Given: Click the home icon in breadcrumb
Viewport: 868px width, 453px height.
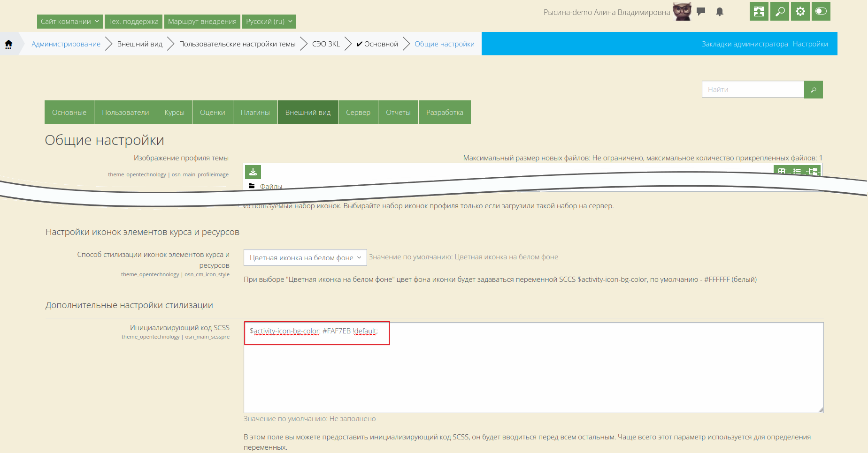Looking at the screenshot, I should tap(8, 44).
